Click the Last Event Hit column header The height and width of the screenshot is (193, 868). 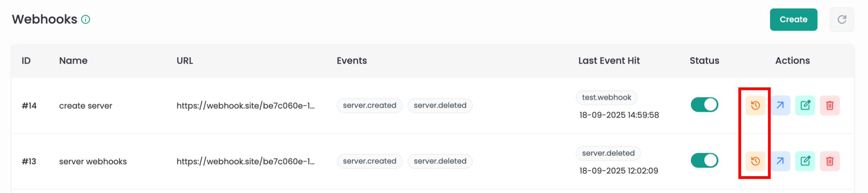point(609,61)
